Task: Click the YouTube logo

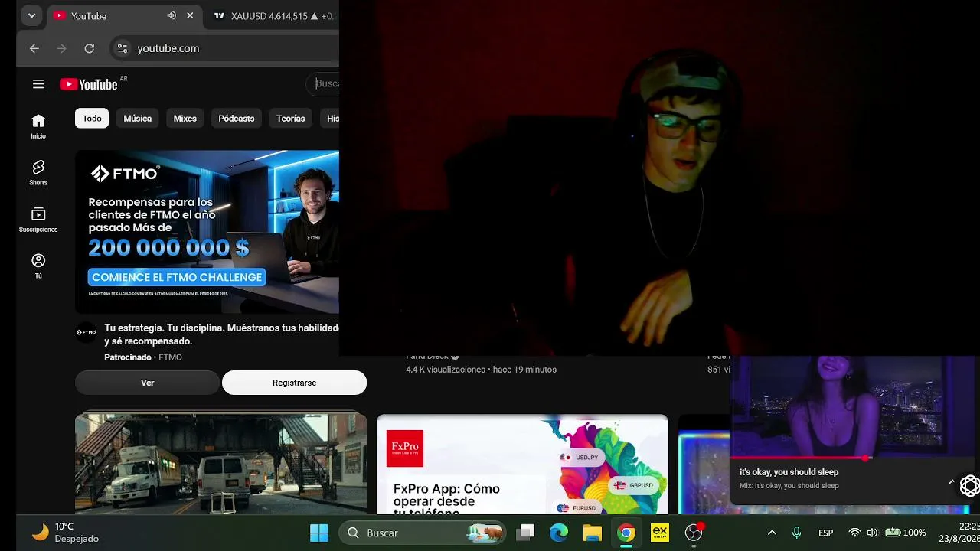Action: [x=89, y=84]
